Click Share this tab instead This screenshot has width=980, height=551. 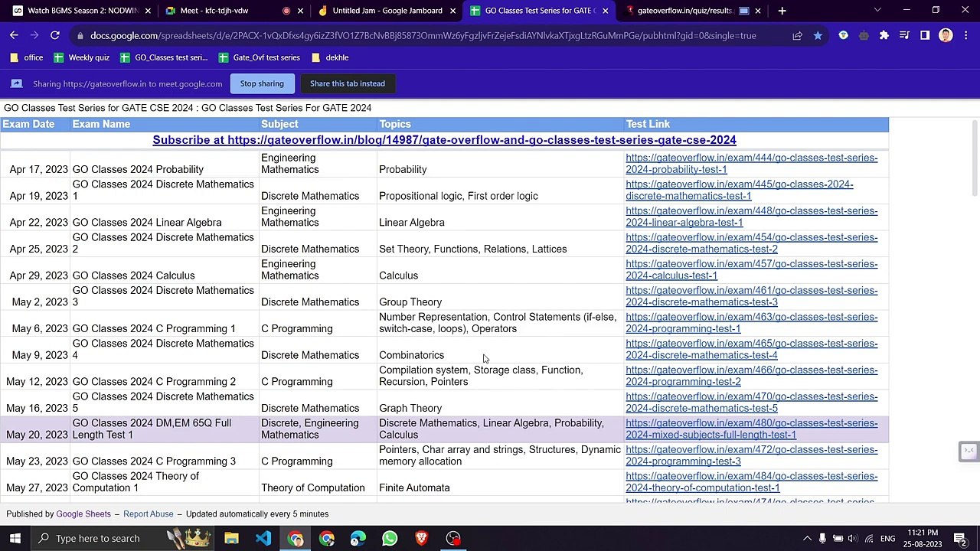click(348, 83)
